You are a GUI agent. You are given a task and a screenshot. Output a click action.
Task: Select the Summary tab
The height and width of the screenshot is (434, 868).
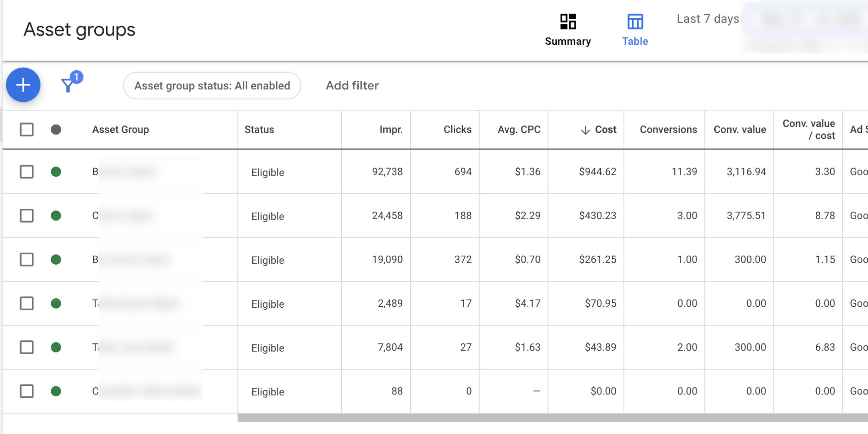[x=568, y=41]
